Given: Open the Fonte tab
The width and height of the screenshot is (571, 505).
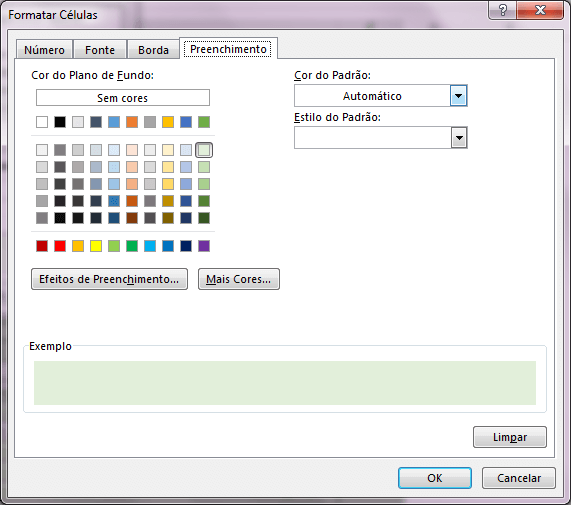Looking at the screenshot, I should [x=100, y=50].
